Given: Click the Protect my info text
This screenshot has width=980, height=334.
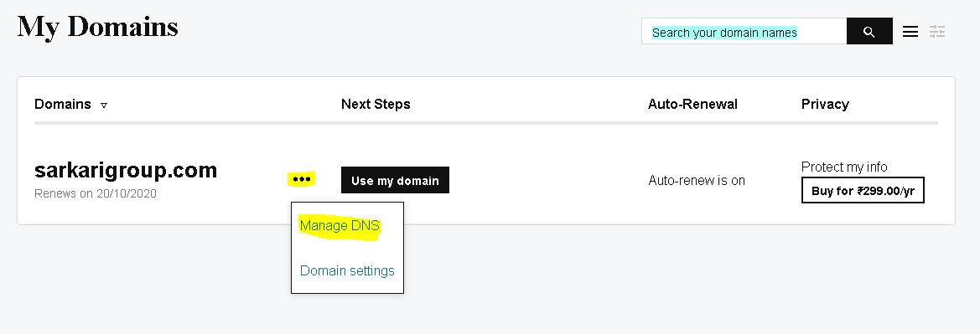Looking at the screenshot, I should [844, 167].
